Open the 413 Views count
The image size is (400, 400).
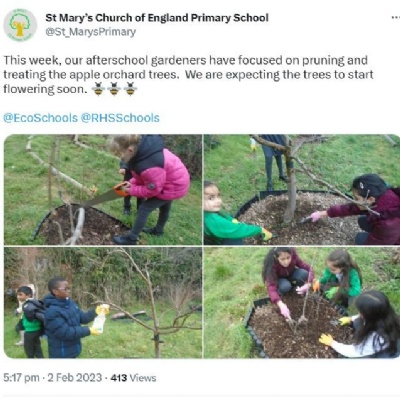click(133, 378)
